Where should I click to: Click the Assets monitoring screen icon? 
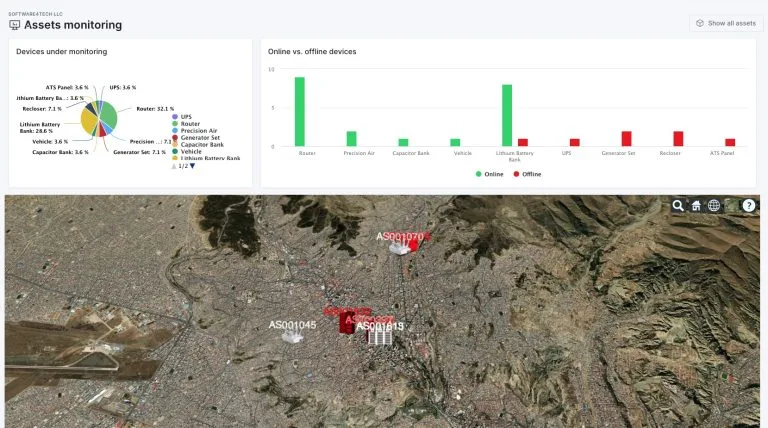click(15, 25)
